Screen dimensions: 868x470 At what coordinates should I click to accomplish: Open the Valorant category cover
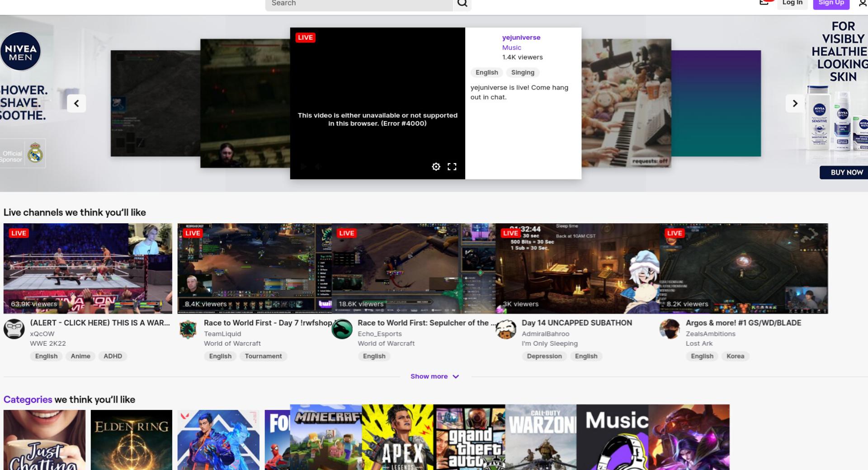[x=218, y=440]
